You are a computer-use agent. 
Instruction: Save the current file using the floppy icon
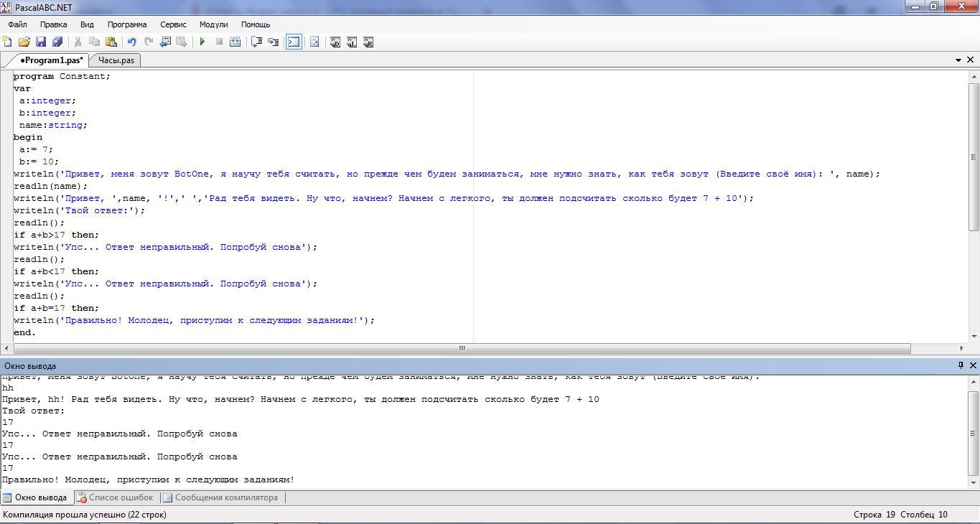[x=41, y=42]
